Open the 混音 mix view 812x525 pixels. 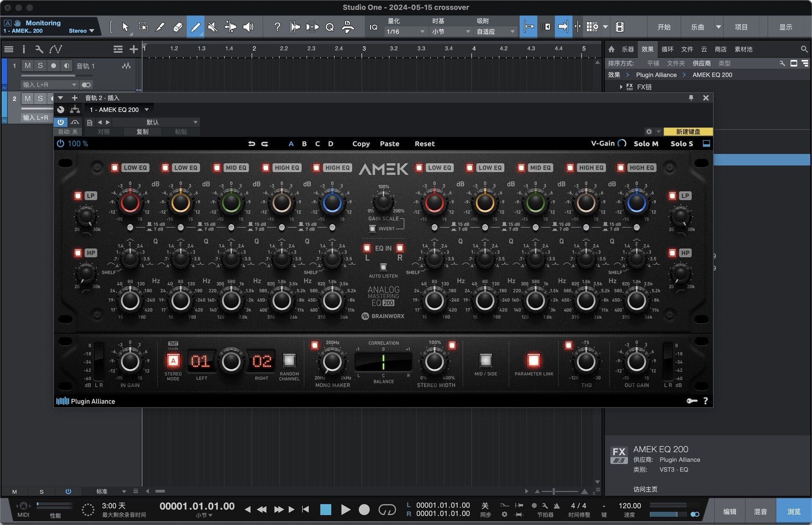pyautogui.click(x=760, y=511)
